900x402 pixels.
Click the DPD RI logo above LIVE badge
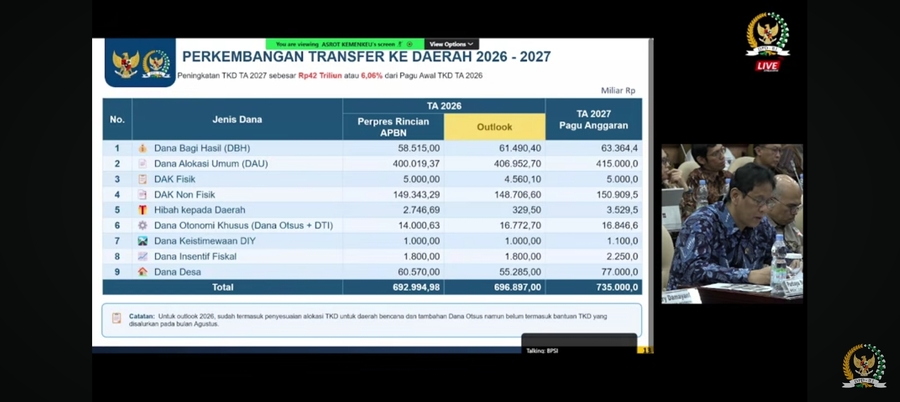768,35
